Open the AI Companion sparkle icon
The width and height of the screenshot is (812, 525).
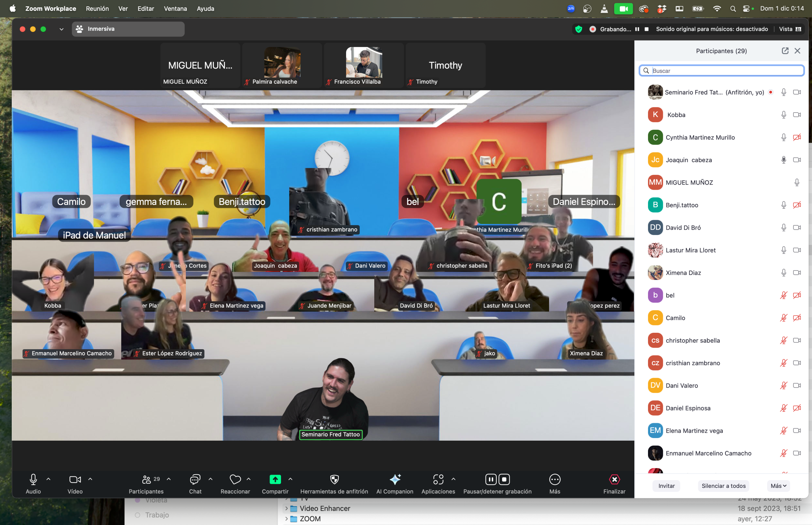coord(395,480)
